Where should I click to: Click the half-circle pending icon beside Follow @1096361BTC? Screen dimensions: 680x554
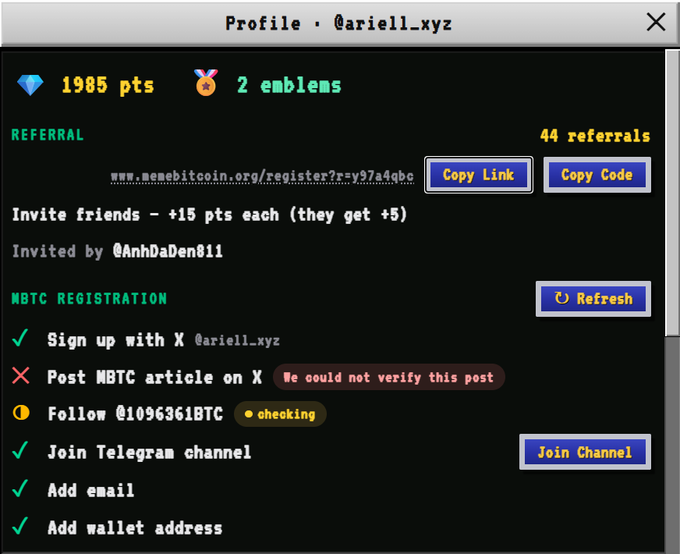pyautogui.click(x=21, y=413)
